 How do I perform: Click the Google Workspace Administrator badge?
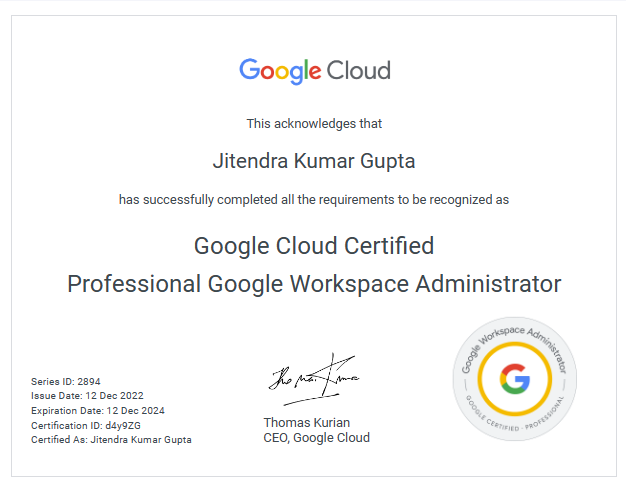(515, 379)
